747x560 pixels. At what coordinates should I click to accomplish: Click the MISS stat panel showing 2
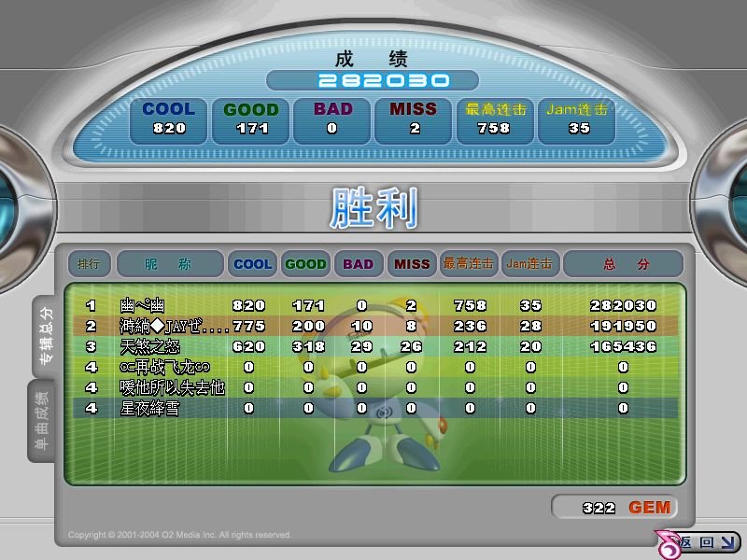pos(413,119)
